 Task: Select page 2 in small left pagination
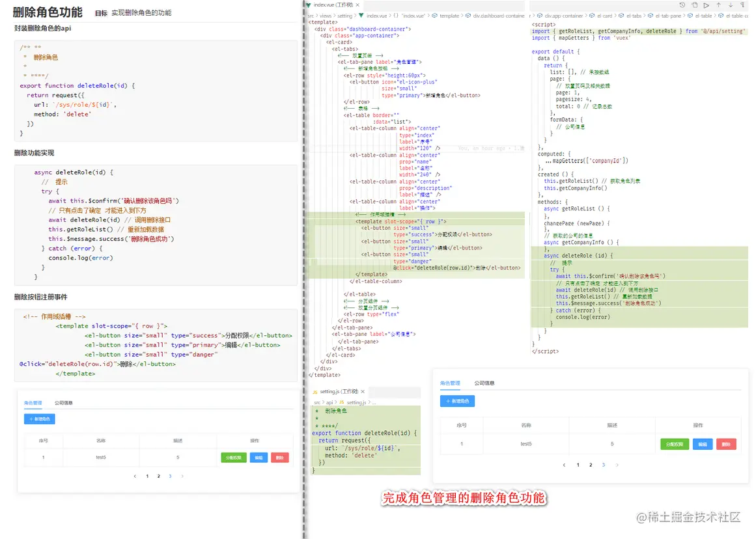[159, 476]
